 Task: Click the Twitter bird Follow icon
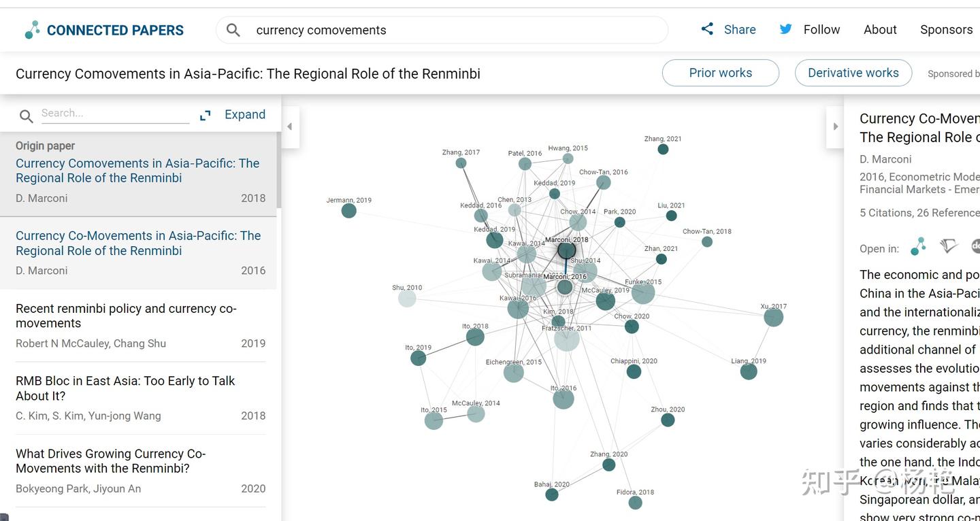point(785,29)
